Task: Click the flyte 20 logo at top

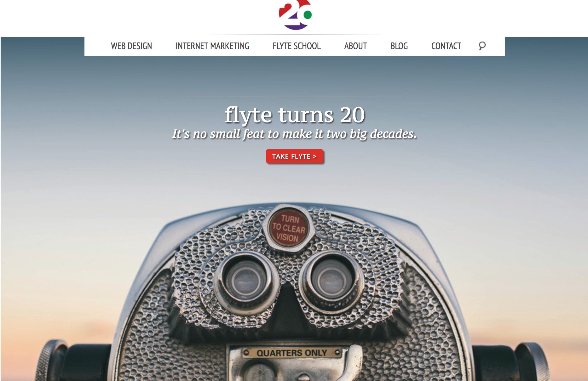Action: click(295, 15)
